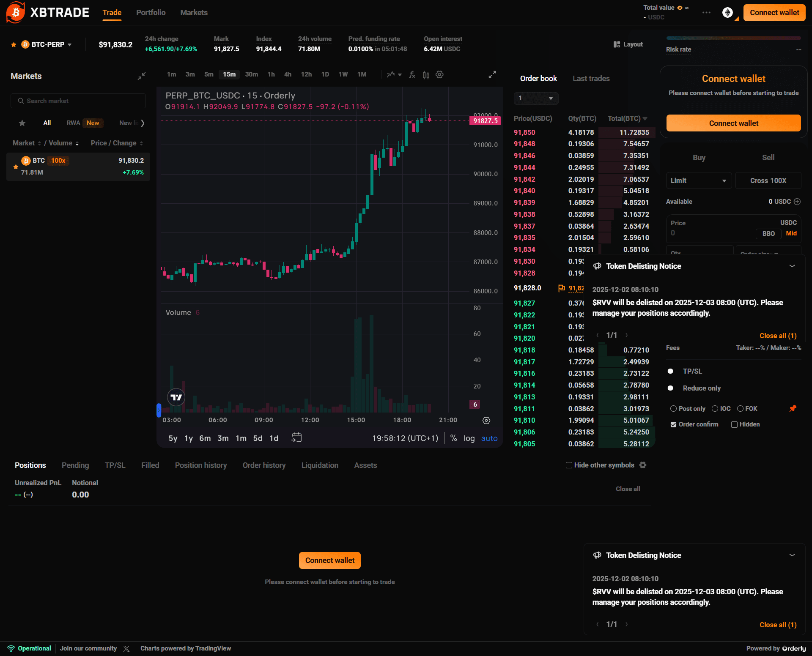Expand chart to fullscreen
Image resolution: width=812 pixels, height=656 pixels.
coord(492,75)
